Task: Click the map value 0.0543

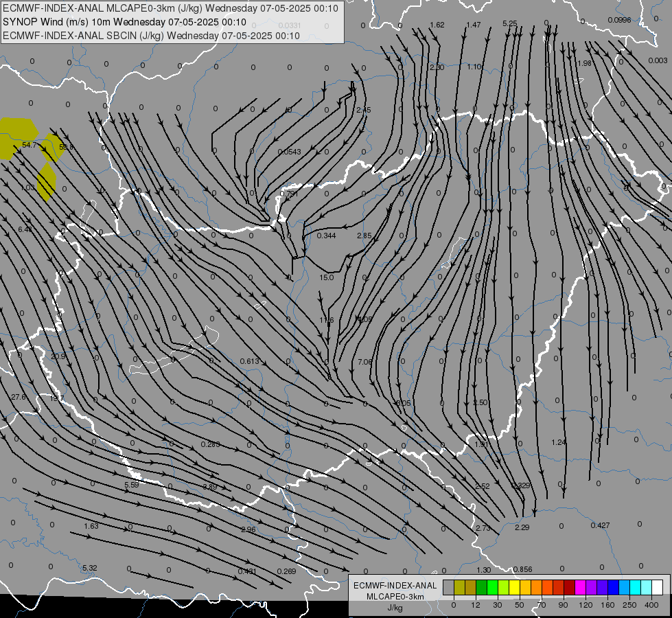Action: [289, 152]
